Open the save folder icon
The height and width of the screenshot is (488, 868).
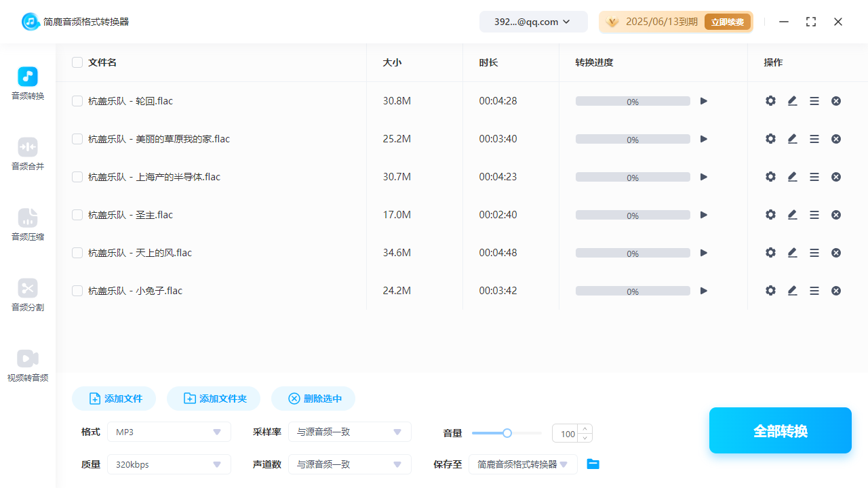(x=593, y=464)
